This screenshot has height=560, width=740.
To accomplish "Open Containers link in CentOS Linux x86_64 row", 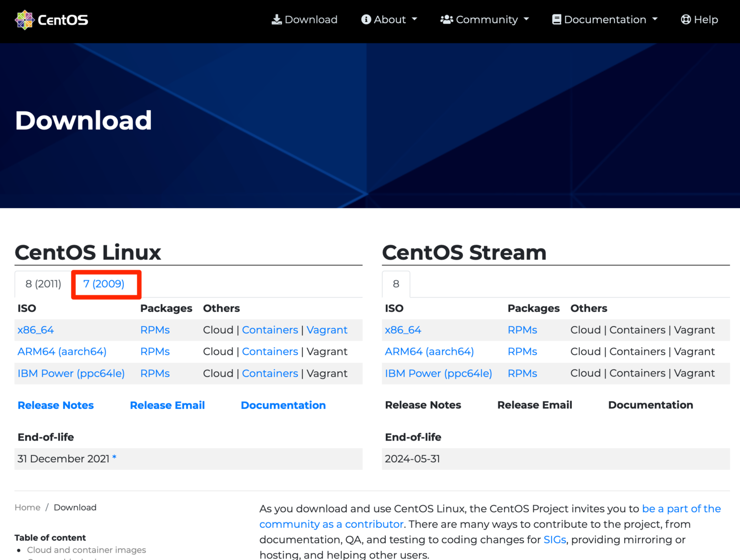I will 270,330.
